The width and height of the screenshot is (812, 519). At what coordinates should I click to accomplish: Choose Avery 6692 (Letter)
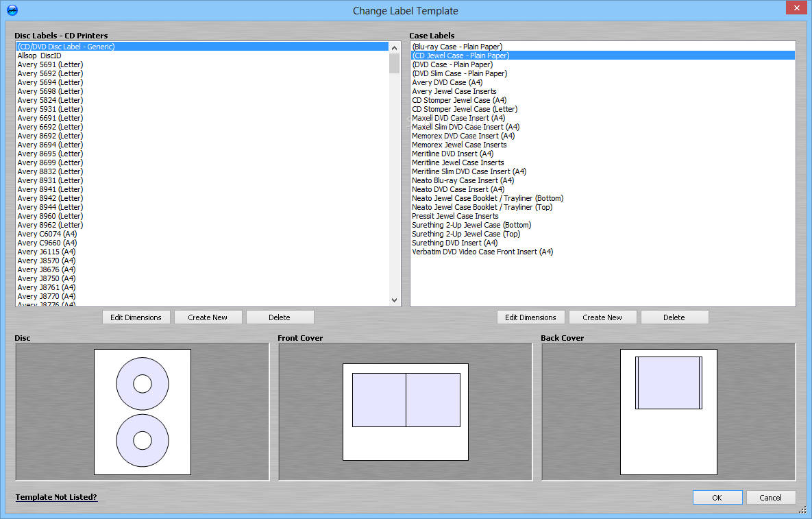click(202, 127)
